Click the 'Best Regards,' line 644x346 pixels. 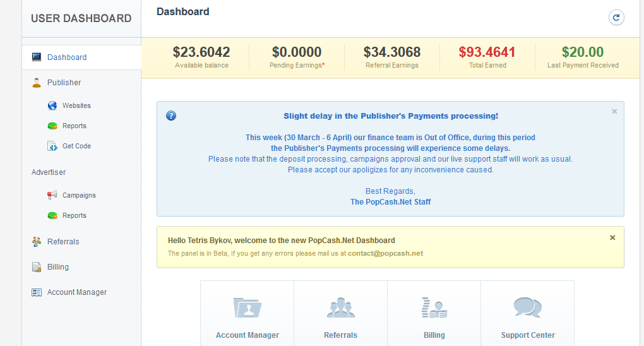coord(390,191)
